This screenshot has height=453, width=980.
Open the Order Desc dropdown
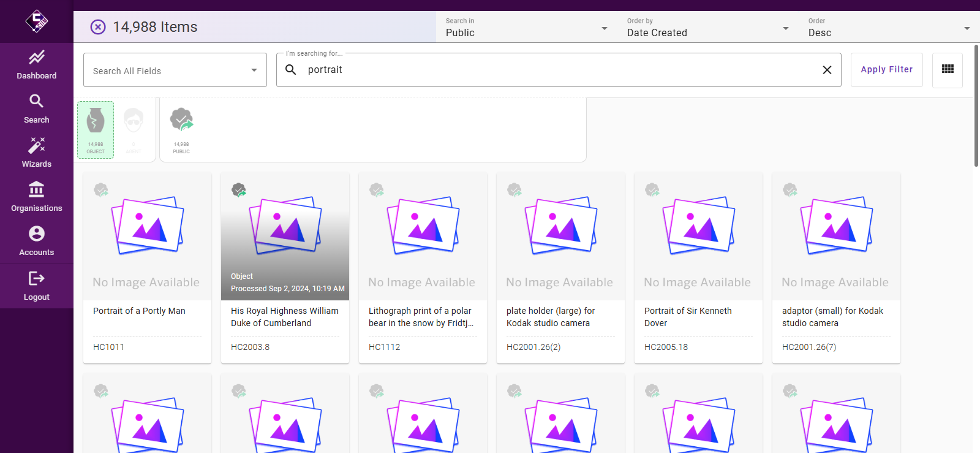888,28
